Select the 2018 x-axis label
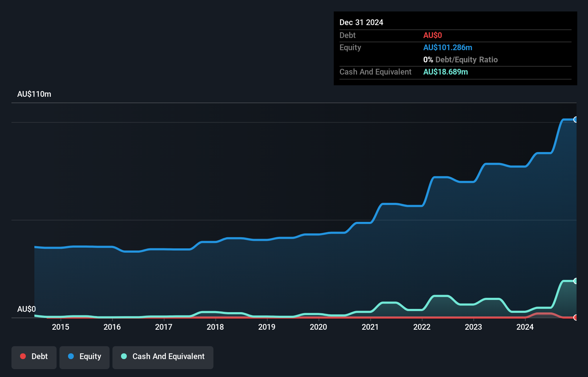 215,327
